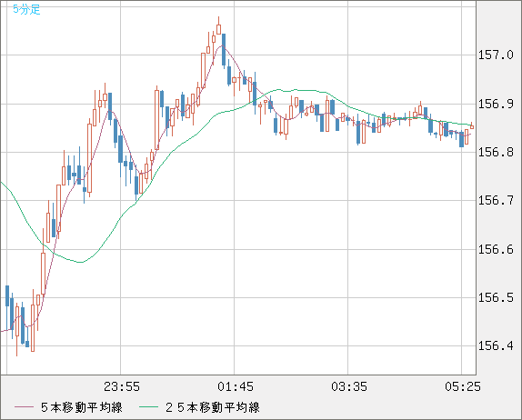Click the 156.8 price axis label

(x=496, y=153)
